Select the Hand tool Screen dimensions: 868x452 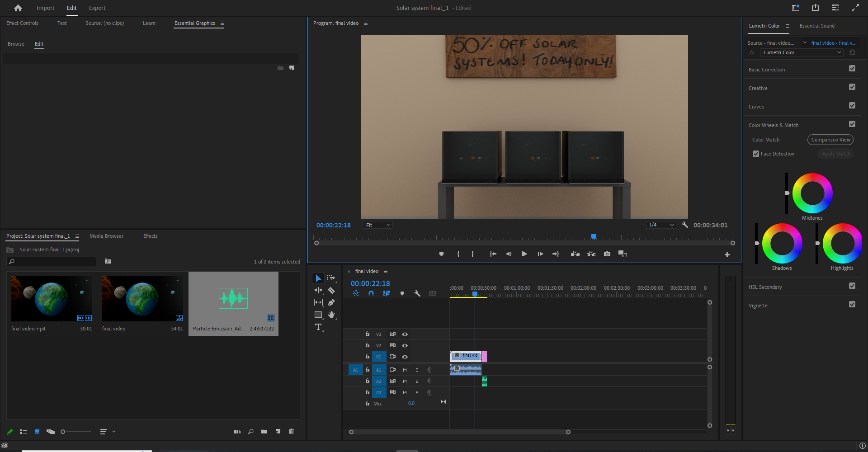[x=331, y=315]
